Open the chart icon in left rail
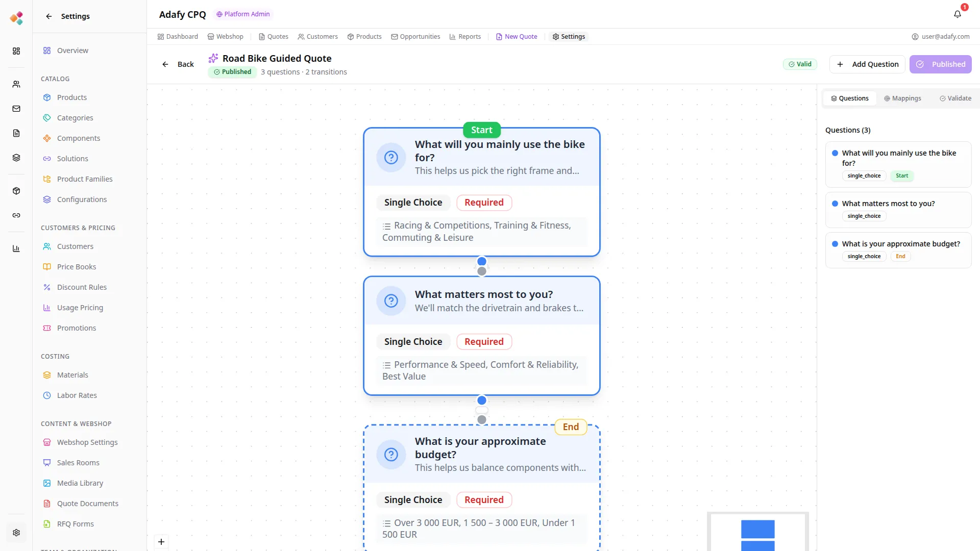This screenshot has height=551, width=980. tap(16, 248)
